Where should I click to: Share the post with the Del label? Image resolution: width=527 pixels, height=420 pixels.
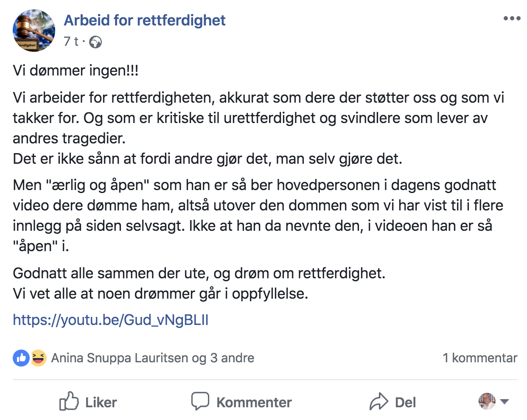pos(405,402)
